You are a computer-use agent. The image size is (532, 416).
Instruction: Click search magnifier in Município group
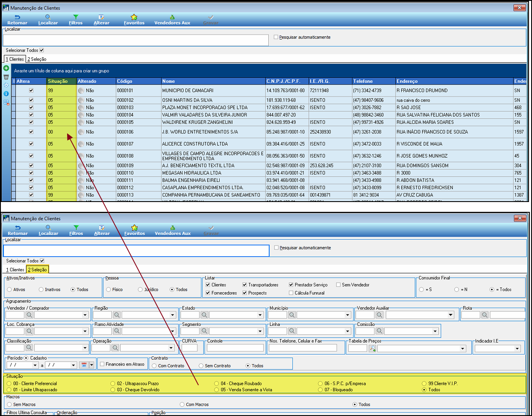coord(291,315)
